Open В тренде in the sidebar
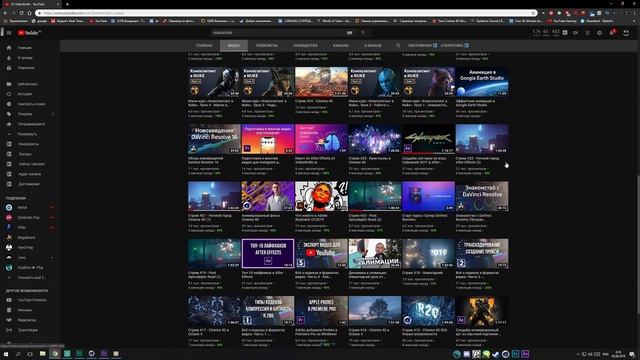The height and width of the screenshot is (360, 640). (30, 58)
